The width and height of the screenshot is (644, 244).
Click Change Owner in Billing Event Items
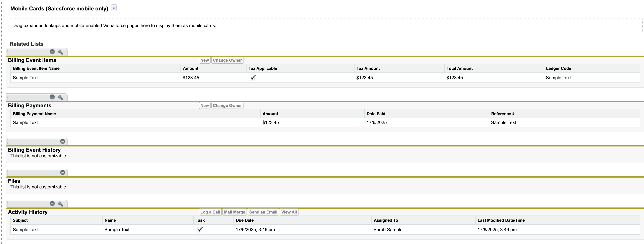coord(227,60)
